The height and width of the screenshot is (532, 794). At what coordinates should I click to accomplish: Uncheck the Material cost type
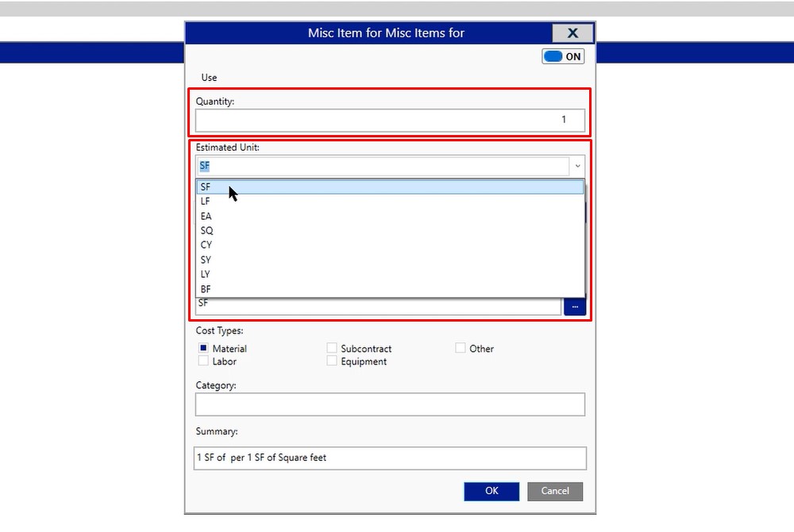(x=204, y=348)
